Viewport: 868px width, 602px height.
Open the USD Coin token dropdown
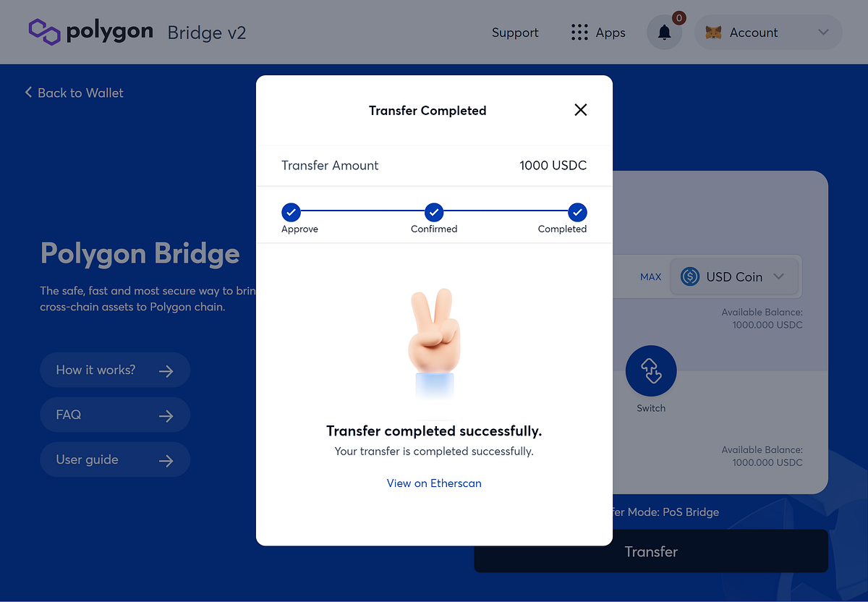point(734,276)
